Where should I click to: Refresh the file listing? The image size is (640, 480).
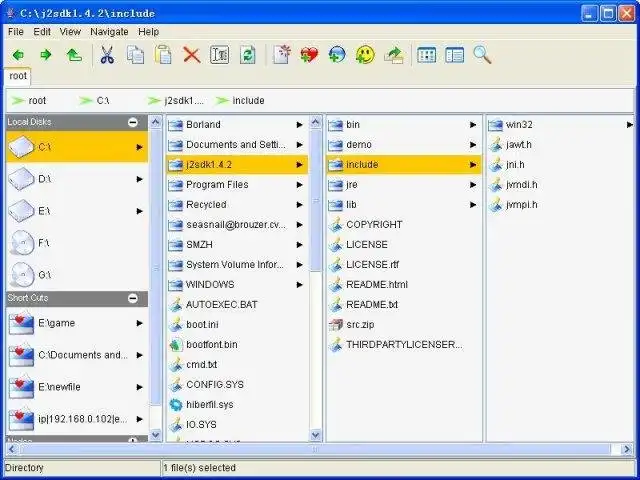click(248, 55)
